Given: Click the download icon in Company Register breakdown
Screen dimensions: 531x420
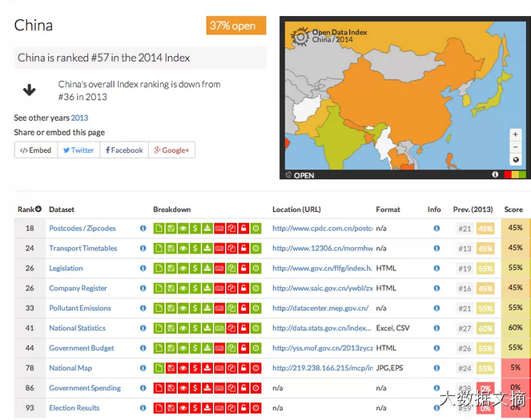Looking at the screenshot, I should coord(207,289).
